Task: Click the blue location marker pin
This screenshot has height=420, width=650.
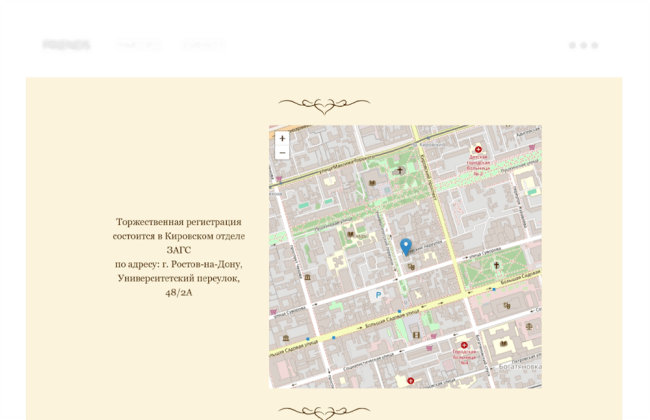Action: coord(405,245)
